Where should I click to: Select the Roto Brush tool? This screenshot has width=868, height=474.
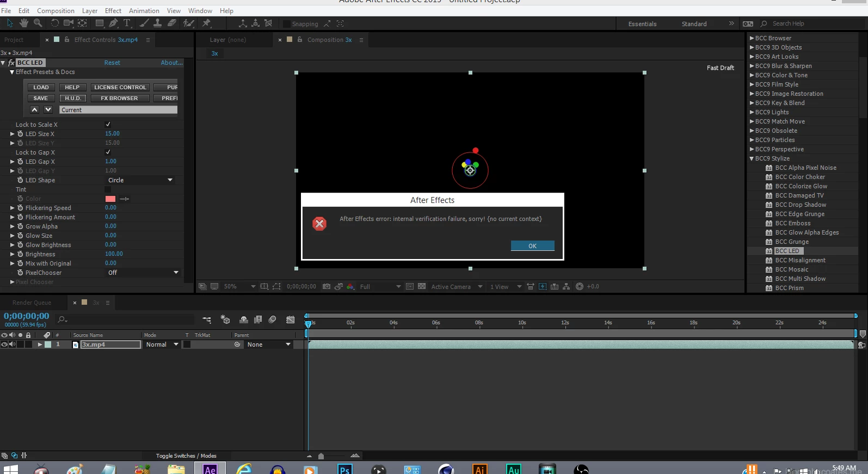pos(189,23)
